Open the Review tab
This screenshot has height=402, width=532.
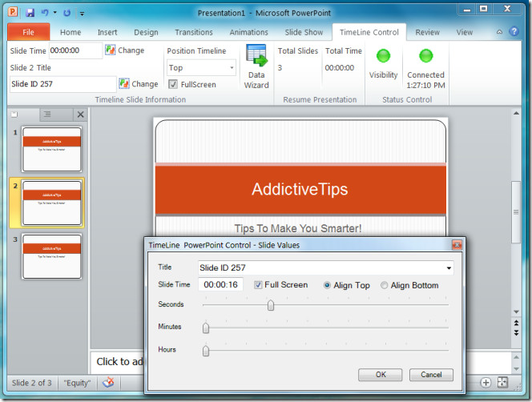pos(428,32)
